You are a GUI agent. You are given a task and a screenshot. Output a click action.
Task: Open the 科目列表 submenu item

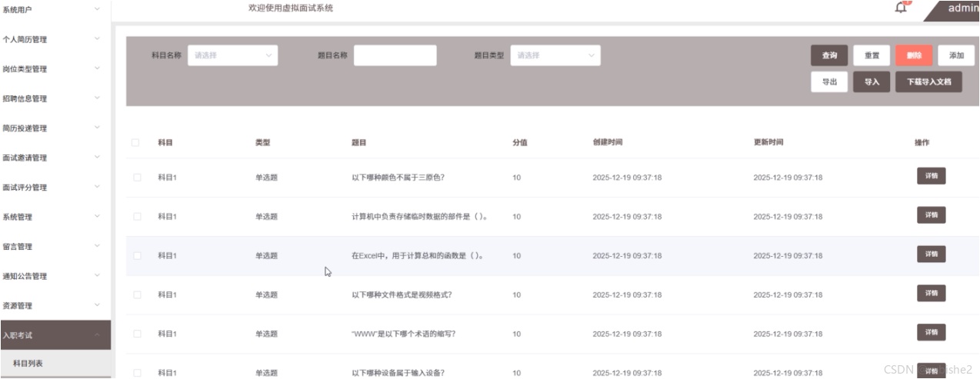[x=55, y=364]
